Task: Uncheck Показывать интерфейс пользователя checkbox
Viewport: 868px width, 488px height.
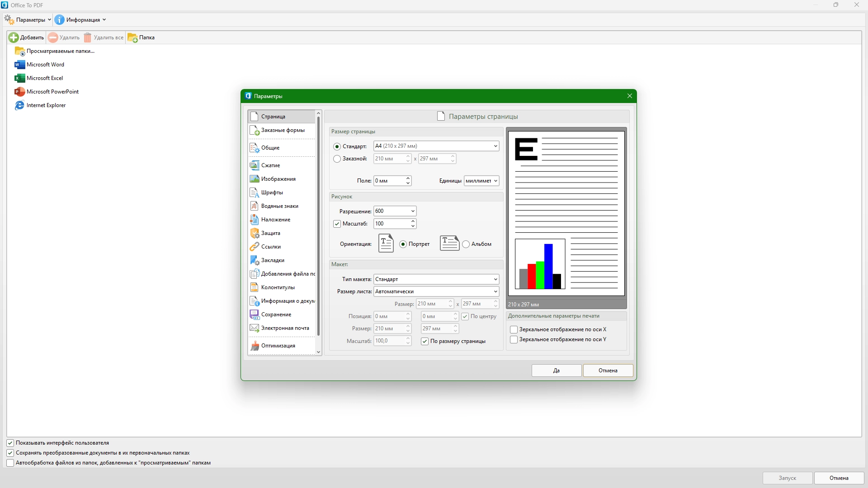Action: pos(10,443)
